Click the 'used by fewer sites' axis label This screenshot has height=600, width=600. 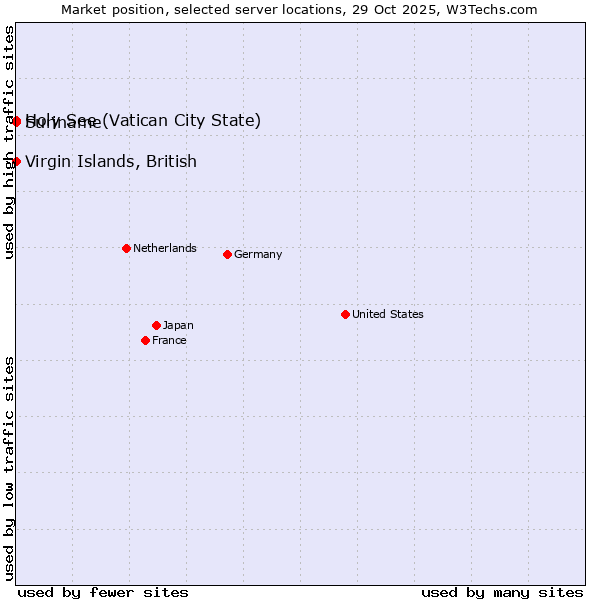point(103,592)
